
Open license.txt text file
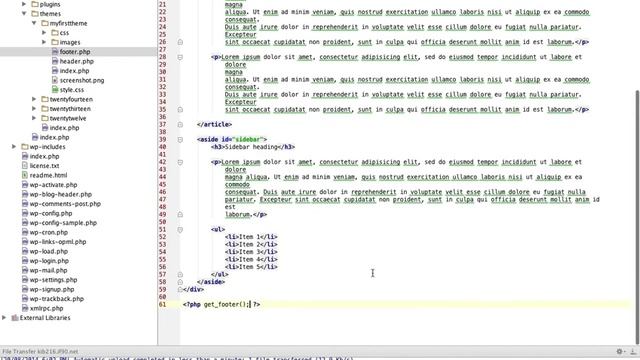click(x=44, y=166)
